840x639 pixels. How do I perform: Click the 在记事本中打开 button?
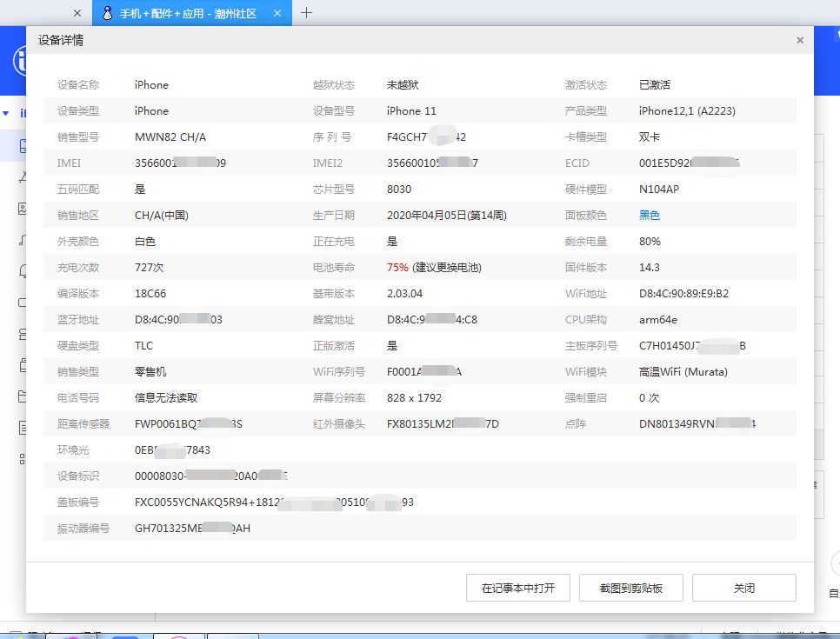[x=518, y=588]
